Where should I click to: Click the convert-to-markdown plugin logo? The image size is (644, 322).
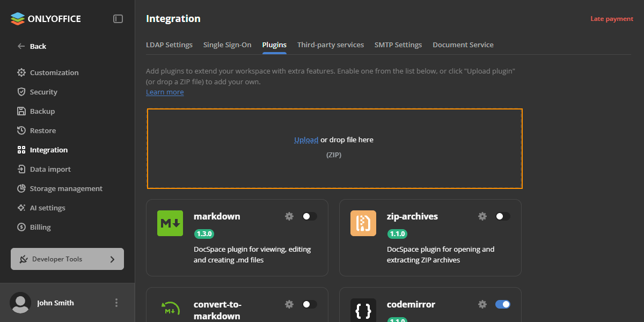tap(170, 310)
